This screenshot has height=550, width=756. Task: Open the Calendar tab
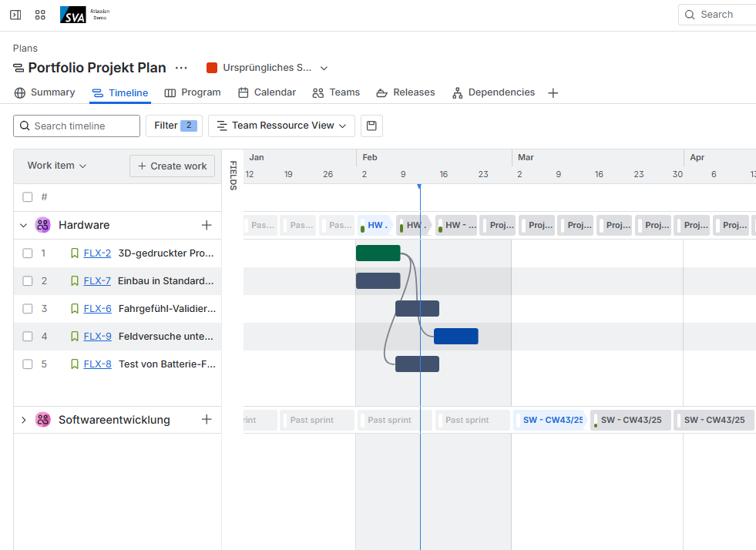click(x=267, y=92)
